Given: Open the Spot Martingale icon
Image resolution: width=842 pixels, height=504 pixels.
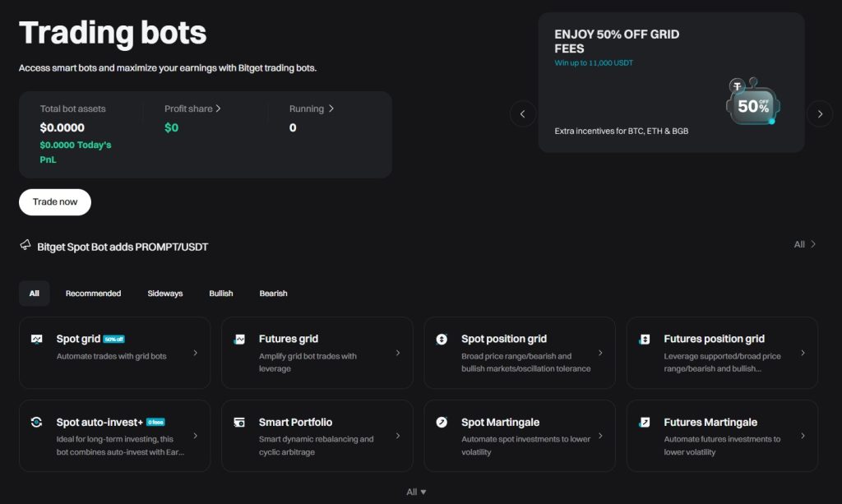Looking at the screenshot, I should pos(442,422).
